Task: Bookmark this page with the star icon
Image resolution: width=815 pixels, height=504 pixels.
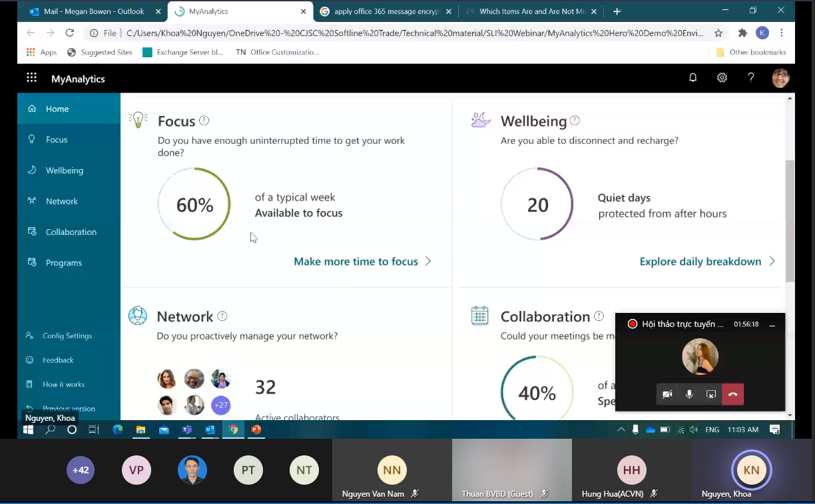Action: point(718,33)
